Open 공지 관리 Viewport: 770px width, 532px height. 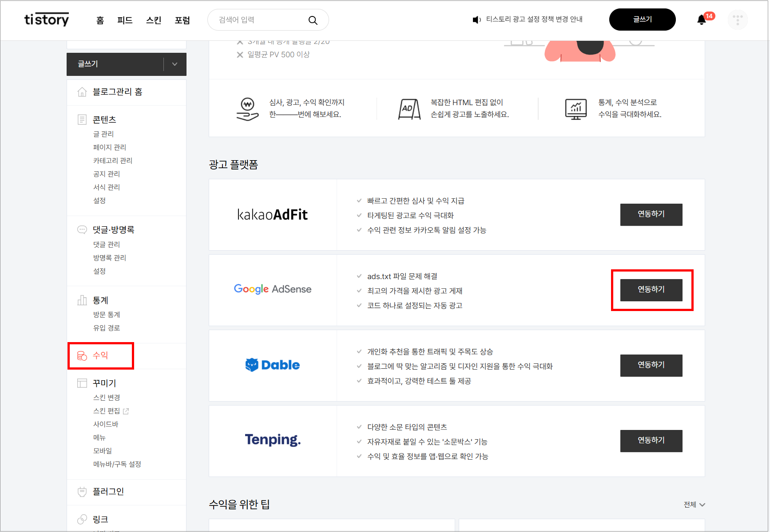pos(107,174)
